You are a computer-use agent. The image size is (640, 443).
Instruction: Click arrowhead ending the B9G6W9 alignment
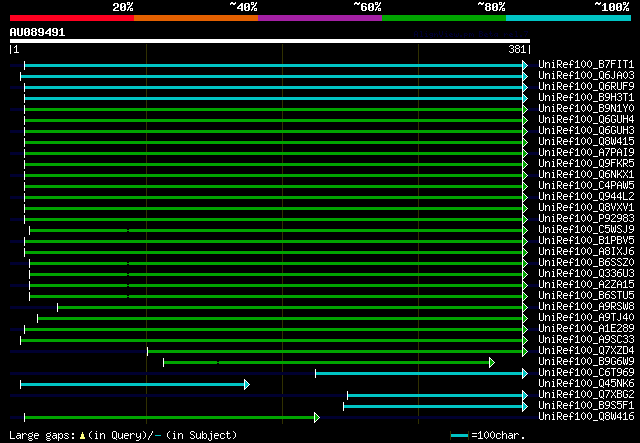(x=492, y=363)
